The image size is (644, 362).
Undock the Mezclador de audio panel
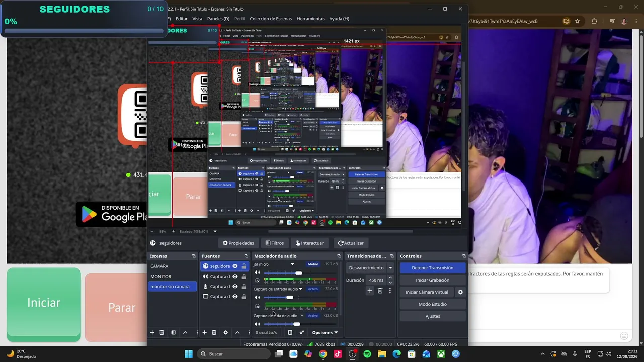point(339,256)
